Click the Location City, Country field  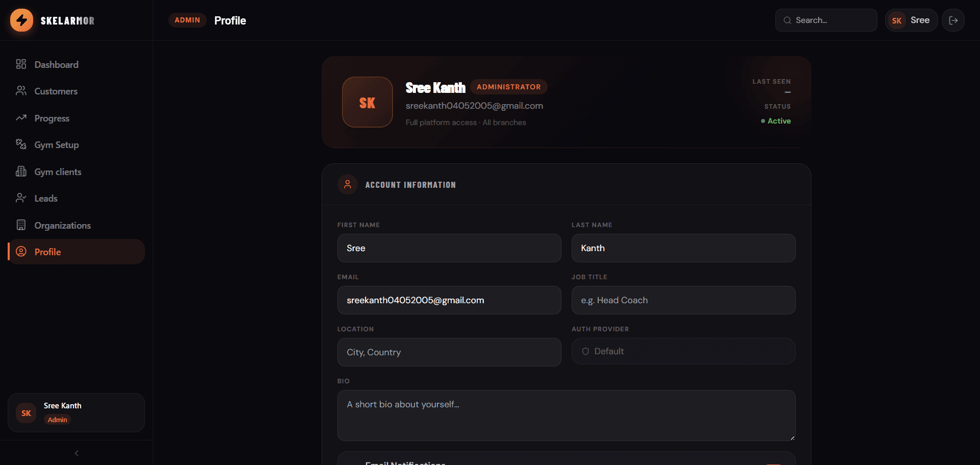tap(449, 352)
